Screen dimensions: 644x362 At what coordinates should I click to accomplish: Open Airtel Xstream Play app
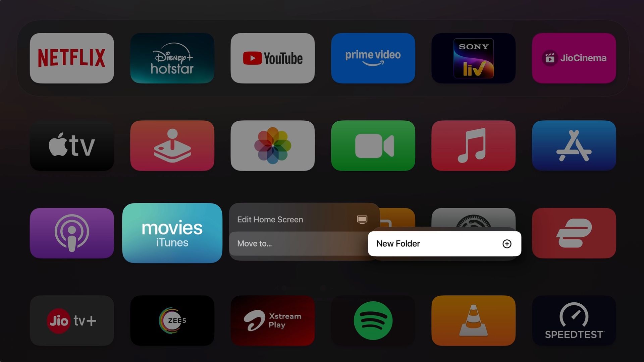click(x=272, y=320)
